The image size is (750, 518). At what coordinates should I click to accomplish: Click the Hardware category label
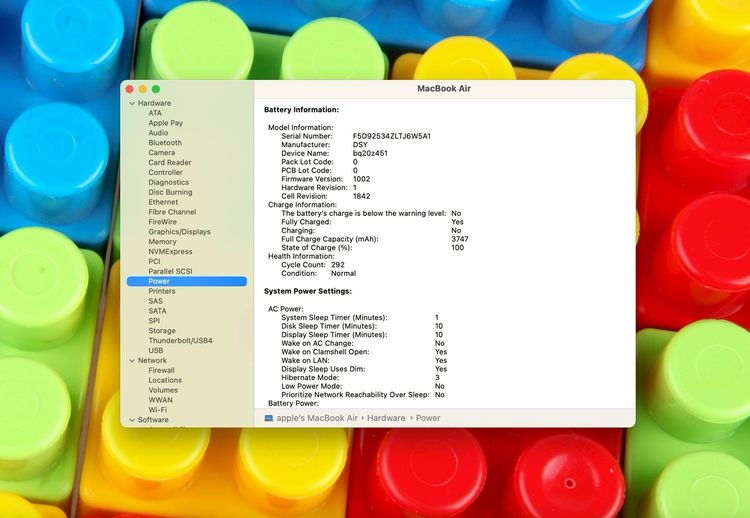coord(154,103)
